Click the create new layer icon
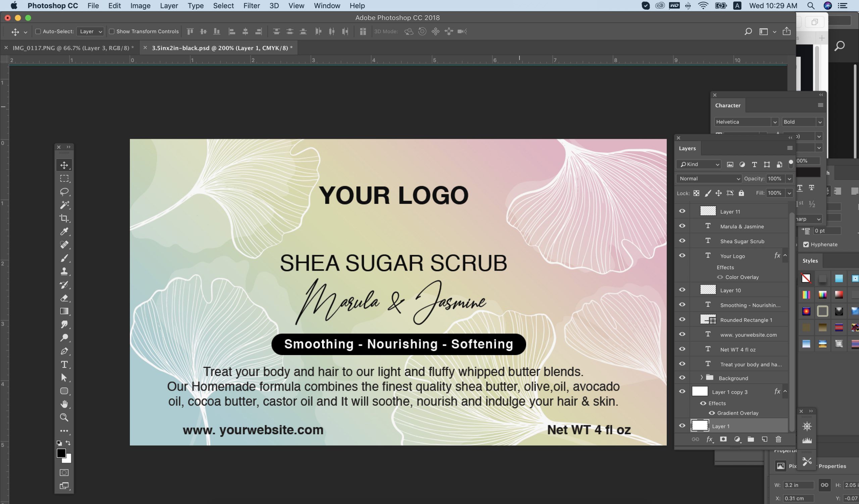 (x=765, y=439)
